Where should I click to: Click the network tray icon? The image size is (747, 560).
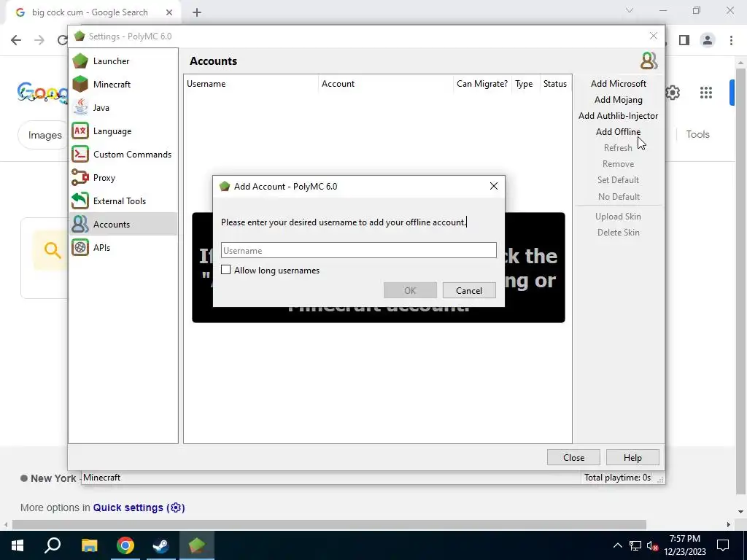coord(635,545)
